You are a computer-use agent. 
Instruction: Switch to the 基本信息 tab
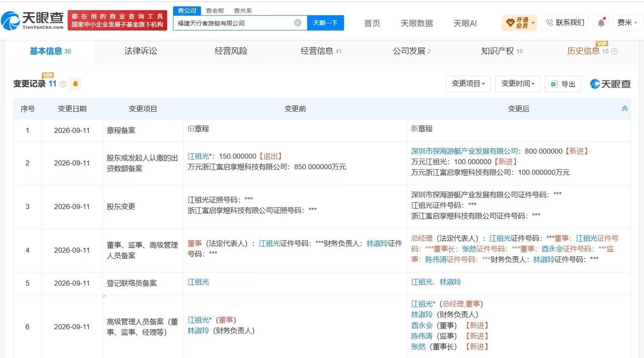(50, 51)
